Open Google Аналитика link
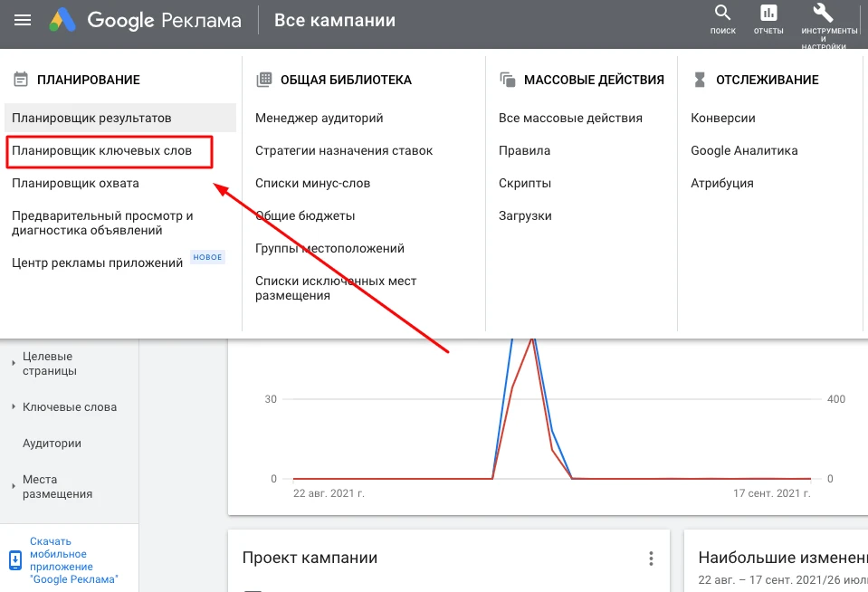 tap(744, 151)
